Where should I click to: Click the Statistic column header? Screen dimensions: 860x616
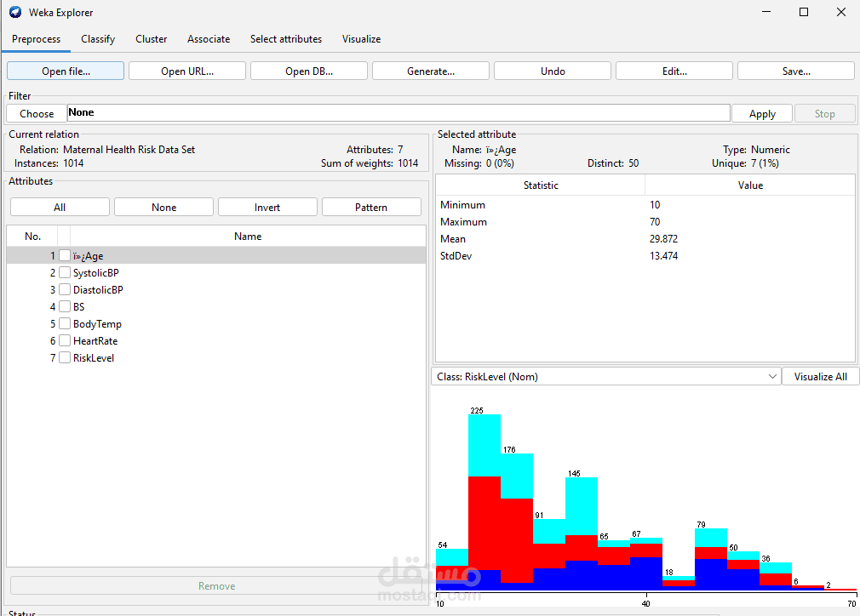click(x=541, y=185)
